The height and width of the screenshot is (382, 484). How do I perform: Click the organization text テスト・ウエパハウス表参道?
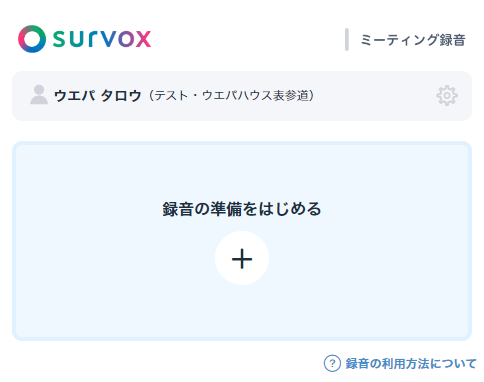point(231,96)
